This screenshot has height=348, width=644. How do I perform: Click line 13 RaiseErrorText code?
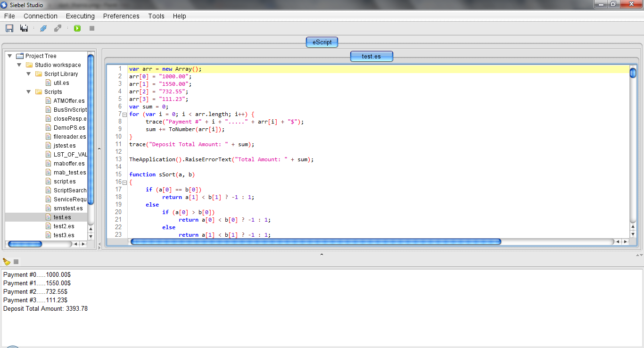click(x=222, y=159)
